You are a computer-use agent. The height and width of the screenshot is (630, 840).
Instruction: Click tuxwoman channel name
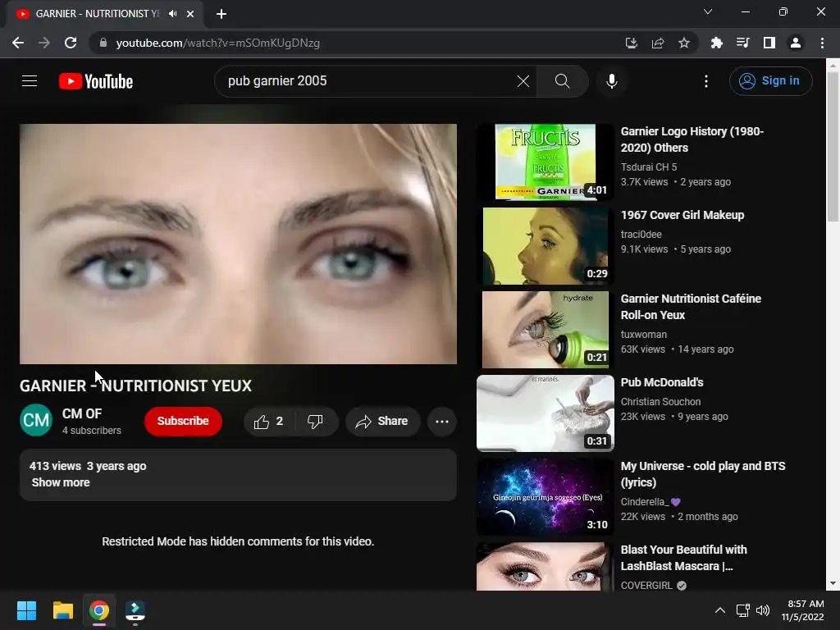[643, 335]
